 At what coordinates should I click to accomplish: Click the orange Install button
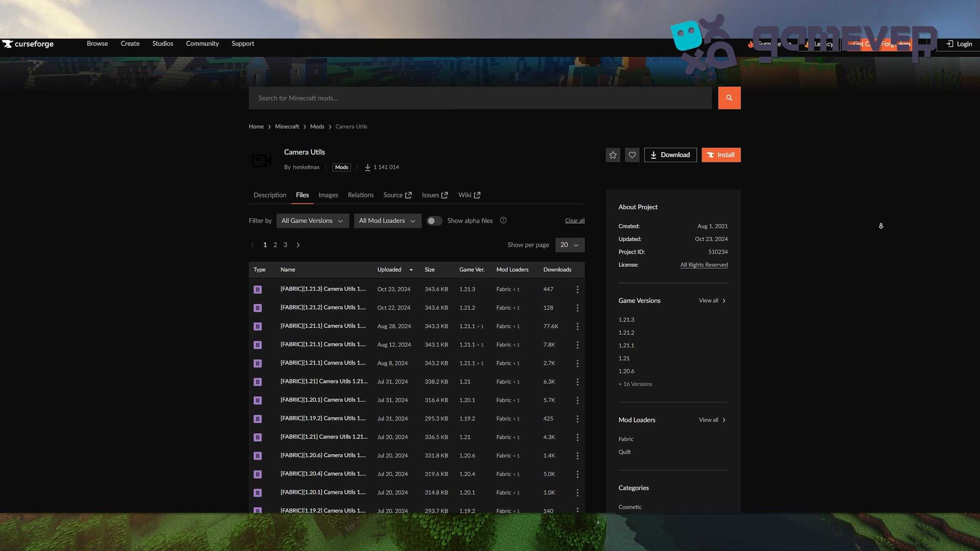[721, 155]
